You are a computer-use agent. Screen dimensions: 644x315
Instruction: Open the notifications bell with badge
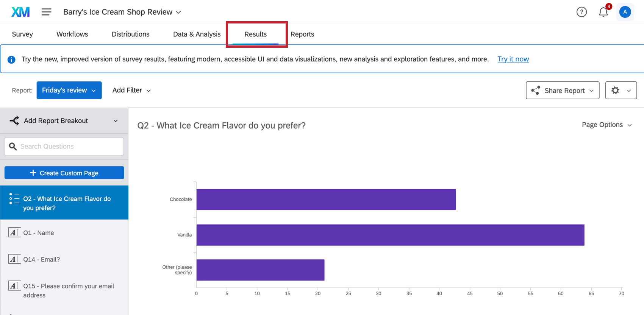[x=603, y=12]
